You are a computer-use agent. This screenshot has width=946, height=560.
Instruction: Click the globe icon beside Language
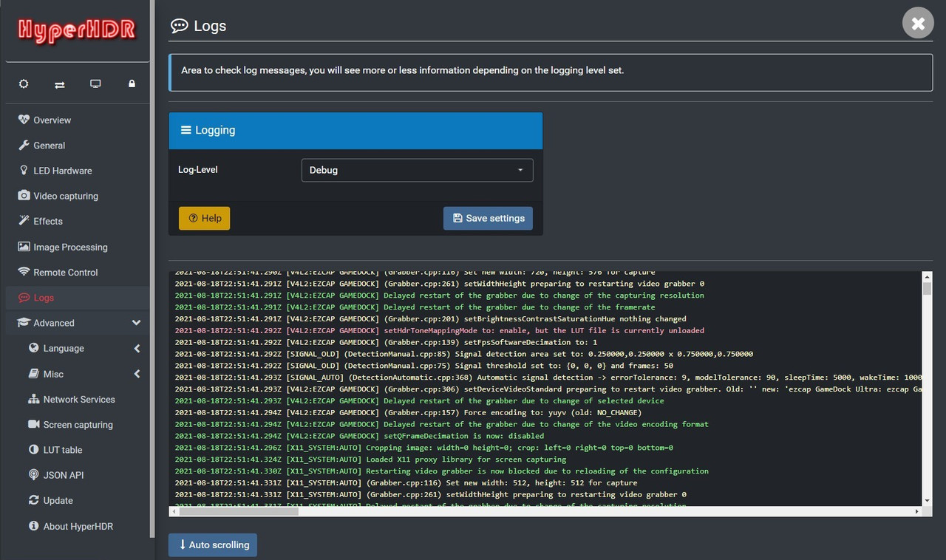click(x=33, y=348)
